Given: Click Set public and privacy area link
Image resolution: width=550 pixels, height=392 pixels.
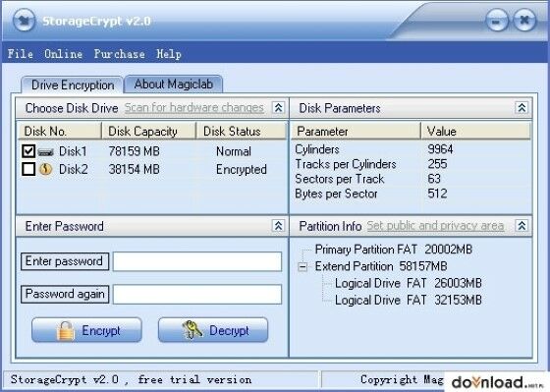Looking at the screenshot, I should pyautogui.click(x=435, y=226).
